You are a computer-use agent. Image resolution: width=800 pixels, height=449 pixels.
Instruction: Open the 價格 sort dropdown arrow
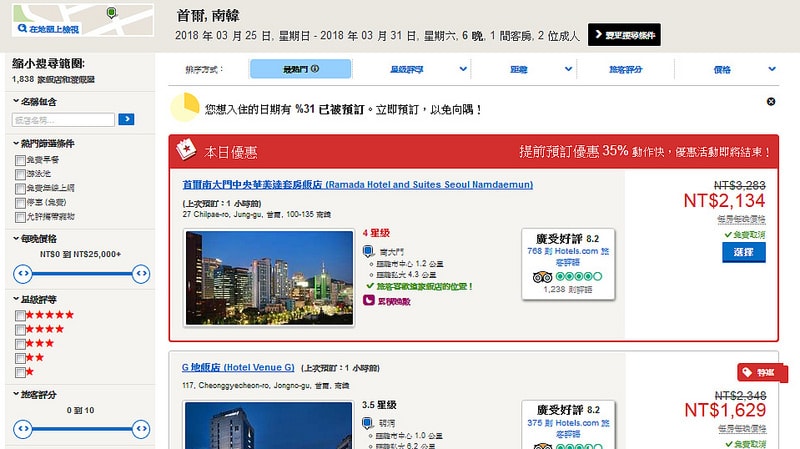point(772,69)
